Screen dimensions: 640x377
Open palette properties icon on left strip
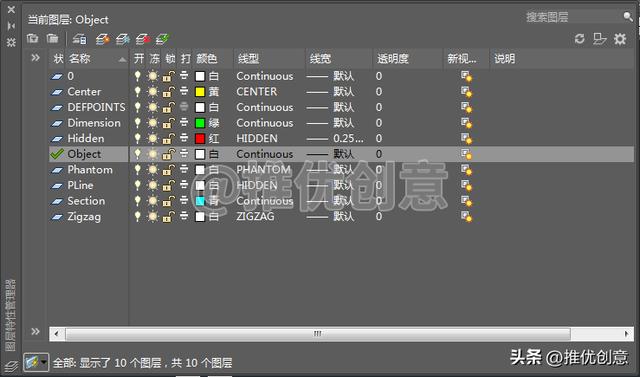click(x=11, y=42)
